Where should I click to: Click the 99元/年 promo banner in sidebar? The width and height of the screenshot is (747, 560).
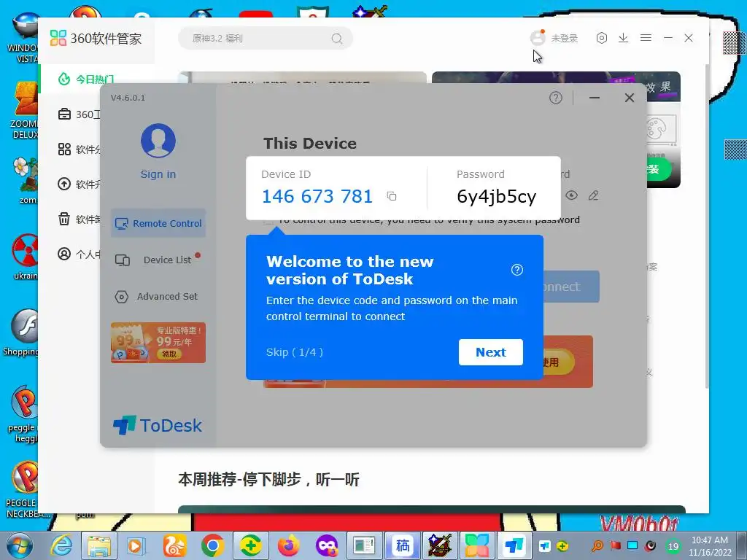158,343
